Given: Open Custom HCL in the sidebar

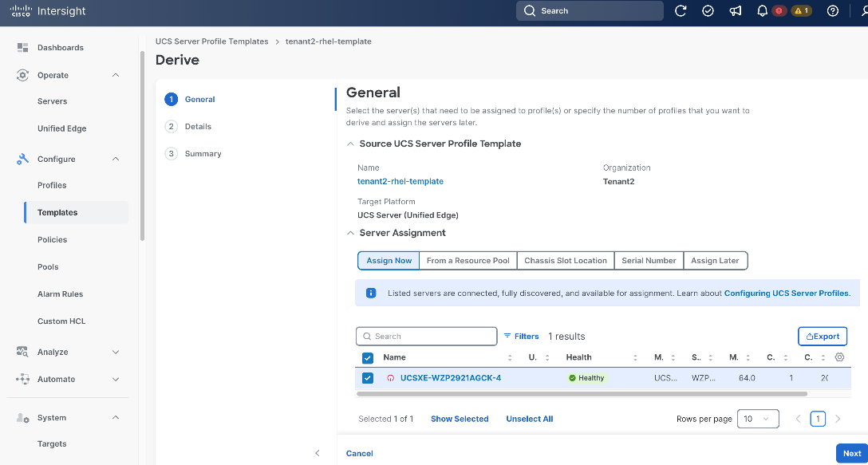Looking at the screenshot, I should click(x=61, y=321).
